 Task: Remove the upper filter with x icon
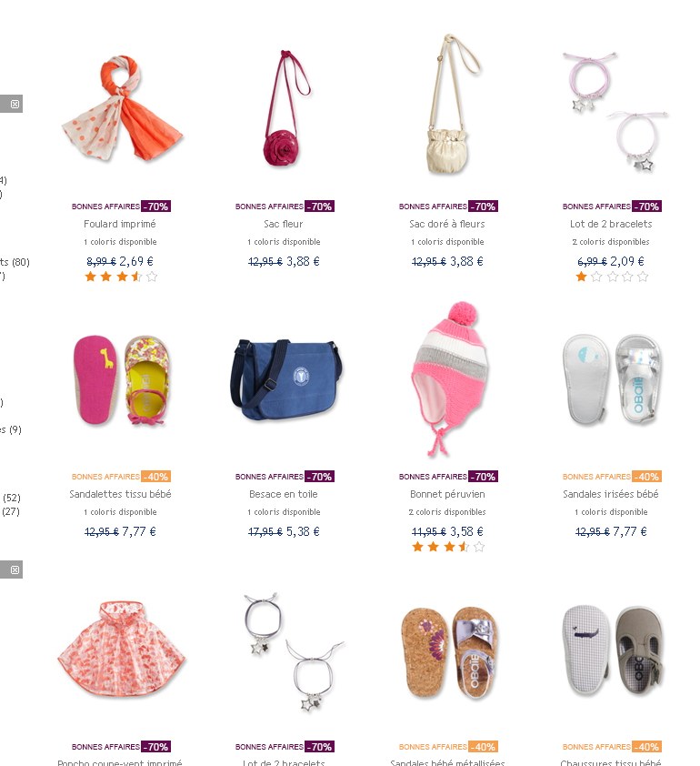[x=15, y=104]
